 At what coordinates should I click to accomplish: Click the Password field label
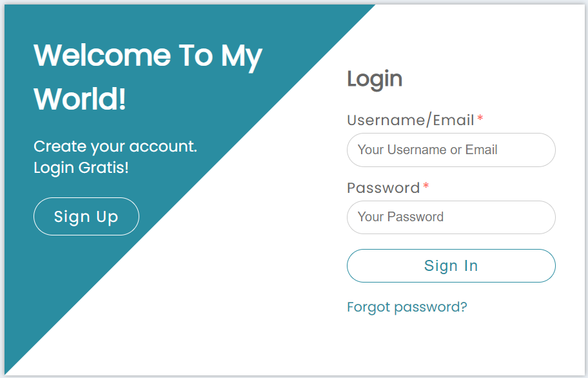pyautogui.click(x=384, y=188)
